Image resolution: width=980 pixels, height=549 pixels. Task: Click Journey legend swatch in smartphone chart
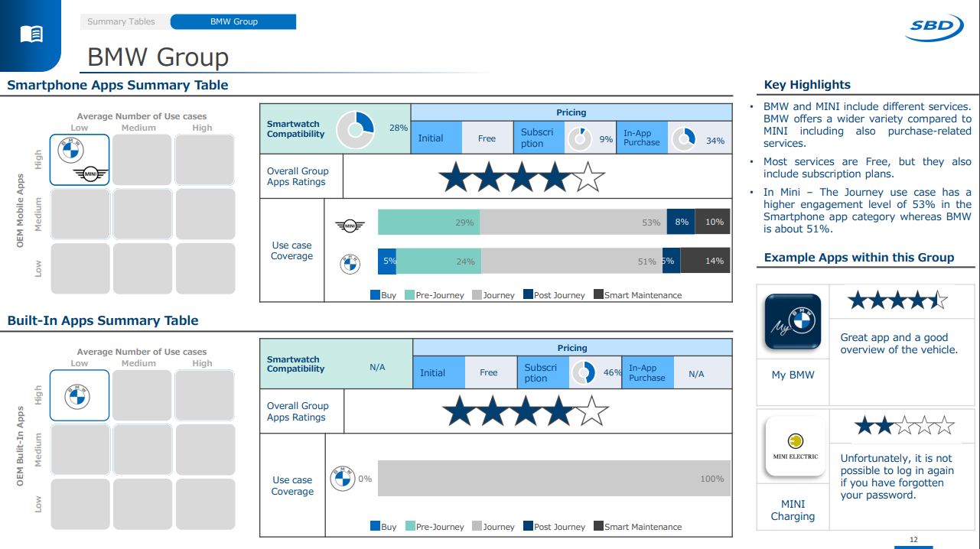tap(477, 294)
